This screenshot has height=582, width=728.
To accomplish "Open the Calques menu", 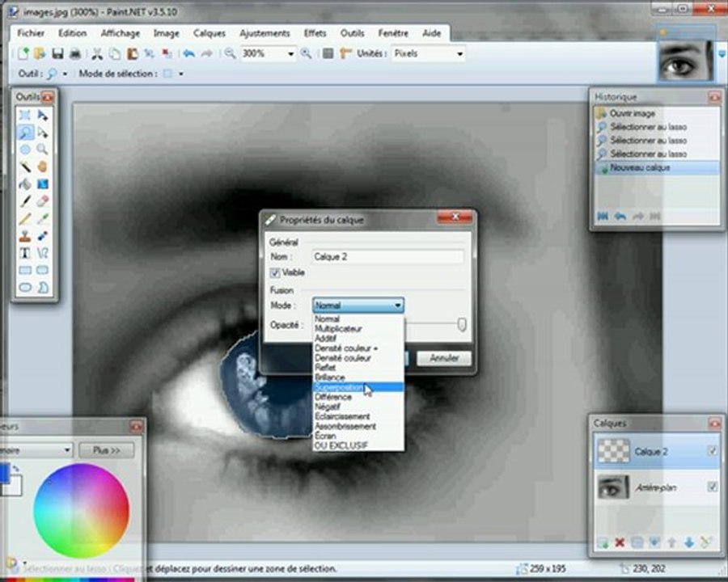I will (x=210, y=33).
